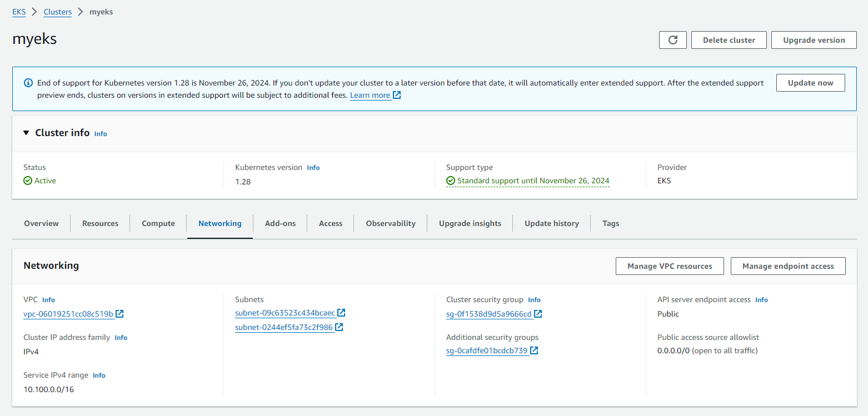
Task: Open external icon beside sg-0f1538d9d5a9666cd
Action: click(x=538, y=314)
